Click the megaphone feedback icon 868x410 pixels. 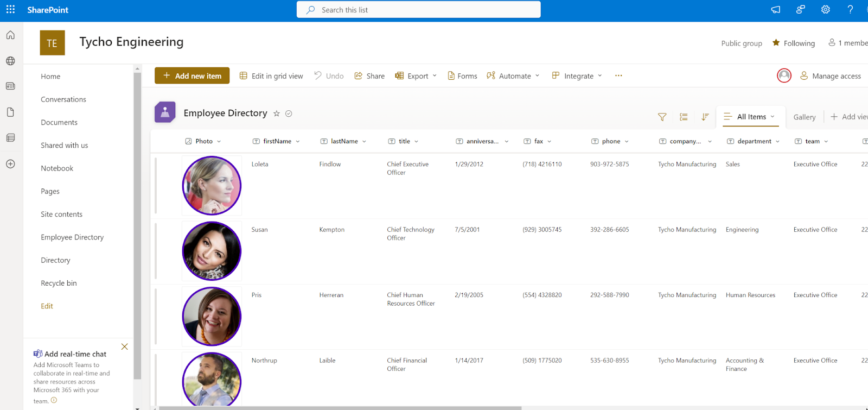(776, 10)
